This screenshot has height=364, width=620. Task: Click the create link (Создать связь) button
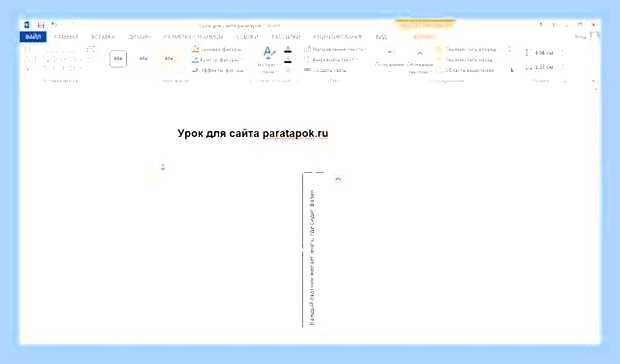point(326,70)
